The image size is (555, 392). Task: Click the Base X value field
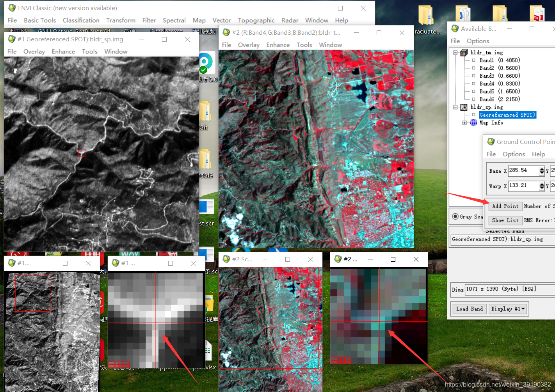tap(523, 170)
